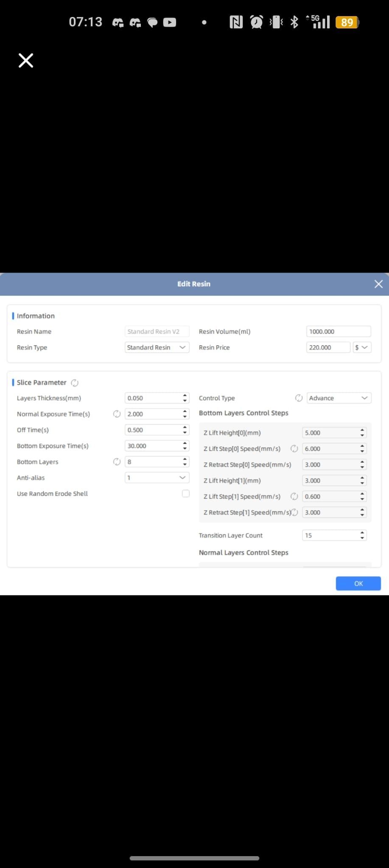
Task: Click the Resin Volume field showing 1000.000
Action: (339, 331)
